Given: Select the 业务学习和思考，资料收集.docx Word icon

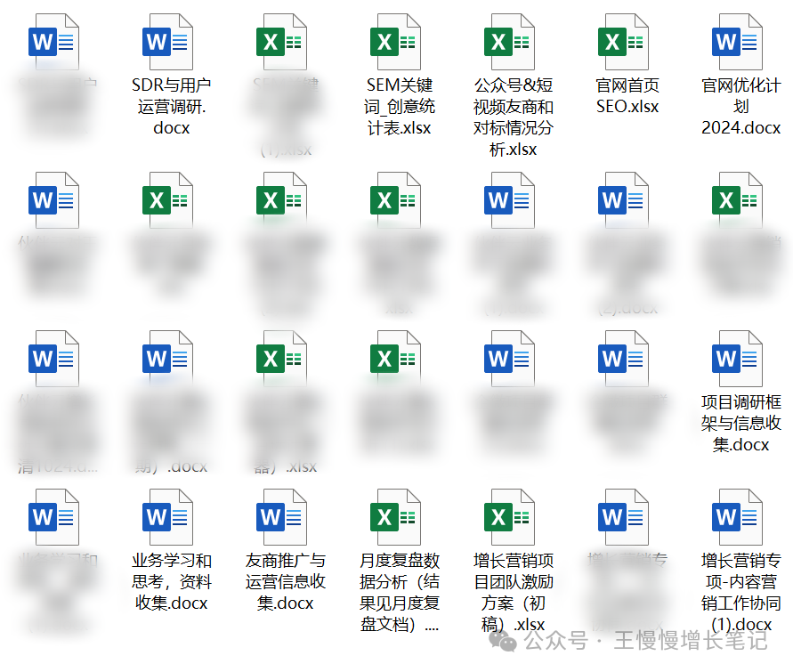Looking at the screenshot, I should [x=166, y=516].
